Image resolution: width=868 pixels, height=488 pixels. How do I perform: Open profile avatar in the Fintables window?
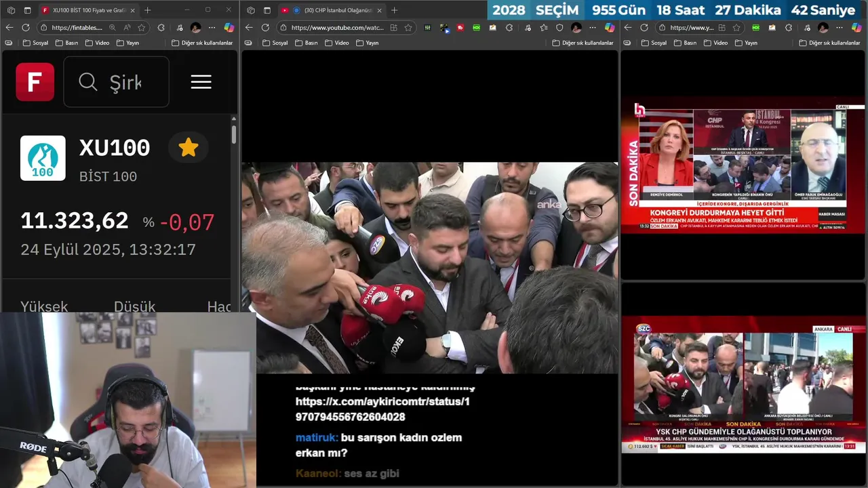click(x=195, y=28)
